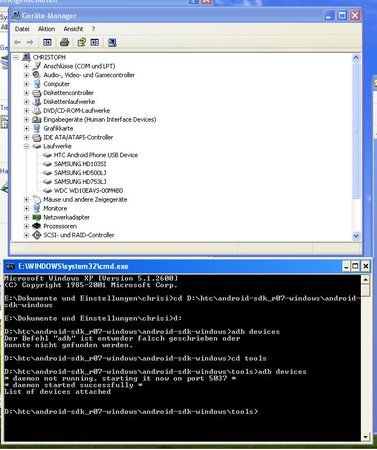Click the Print icon in Geräte-Manager toolbar
Image resolution: width=377 pixels, height=450 pixels.
[64, 42]
